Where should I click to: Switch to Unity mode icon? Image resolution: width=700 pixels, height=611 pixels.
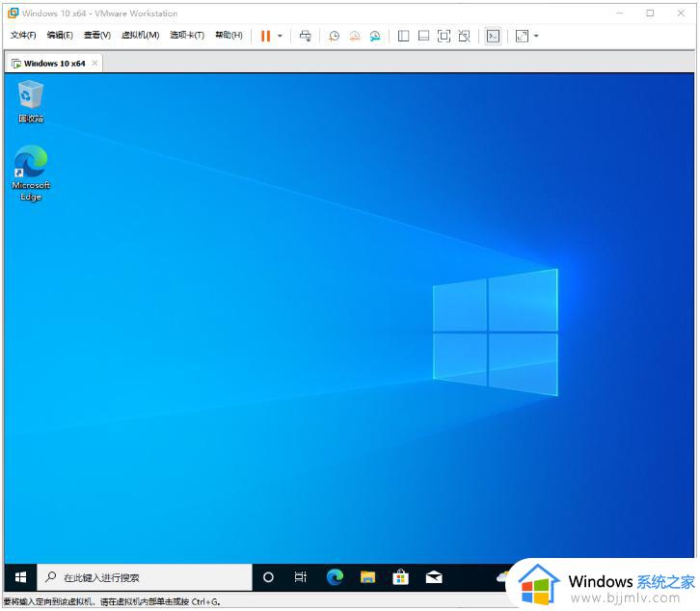[x=465, y=36]
